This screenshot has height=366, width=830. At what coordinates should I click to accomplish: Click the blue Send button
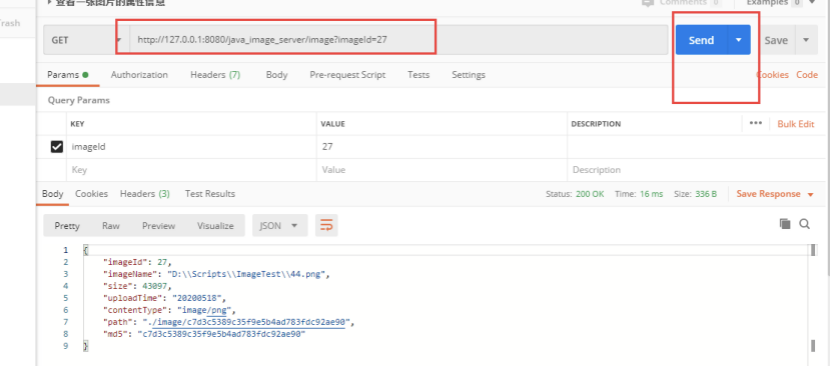coord(701,40)
